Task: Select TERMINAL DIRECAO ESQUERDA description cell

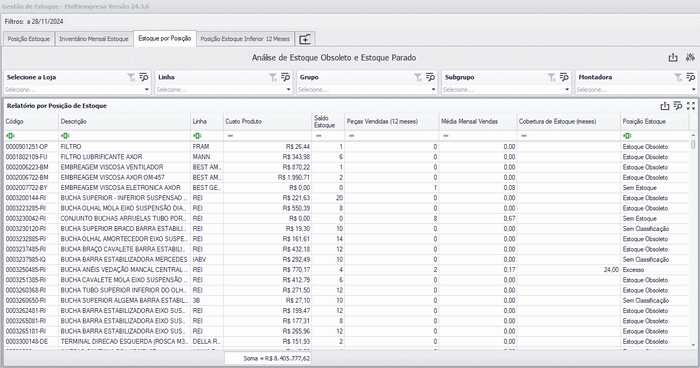Action: coord(125,342)
